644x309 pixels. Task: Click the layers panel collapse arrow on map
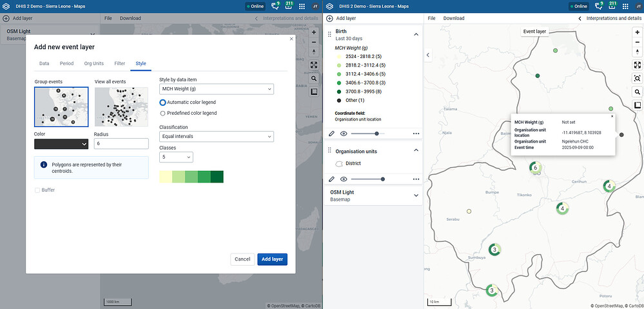(x=428, y=55)
